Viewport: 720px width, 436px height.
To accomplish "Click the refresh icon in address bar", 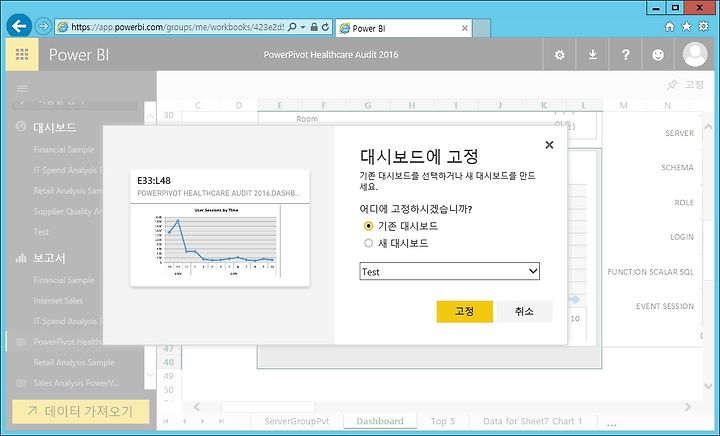I will [x=325, y=27].
